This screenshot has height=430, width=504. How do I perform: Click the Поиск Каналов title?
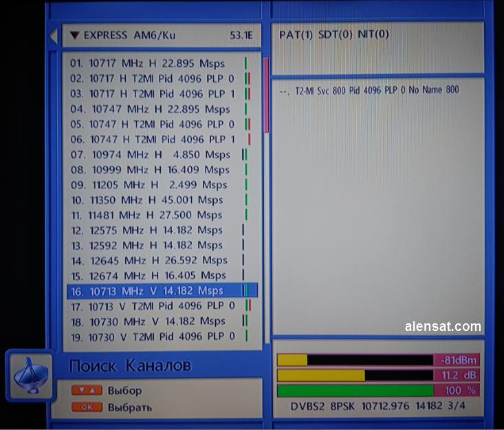130,365
